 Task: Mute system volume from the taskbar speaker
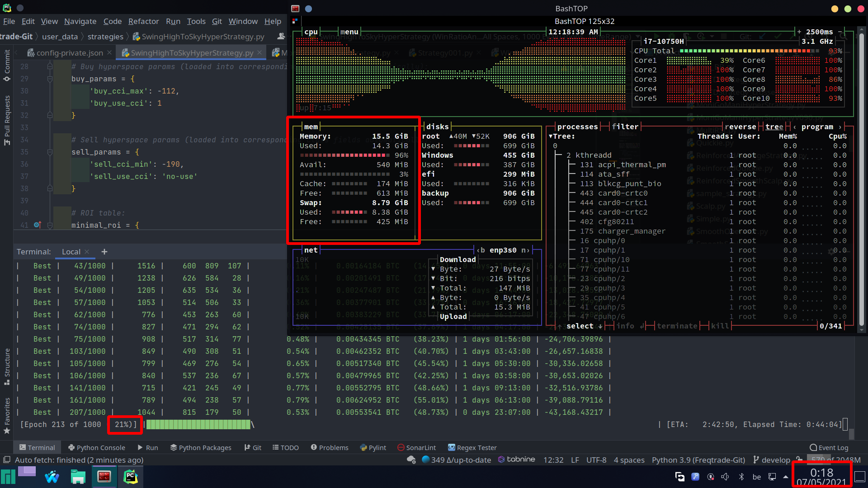pos(725,477)
